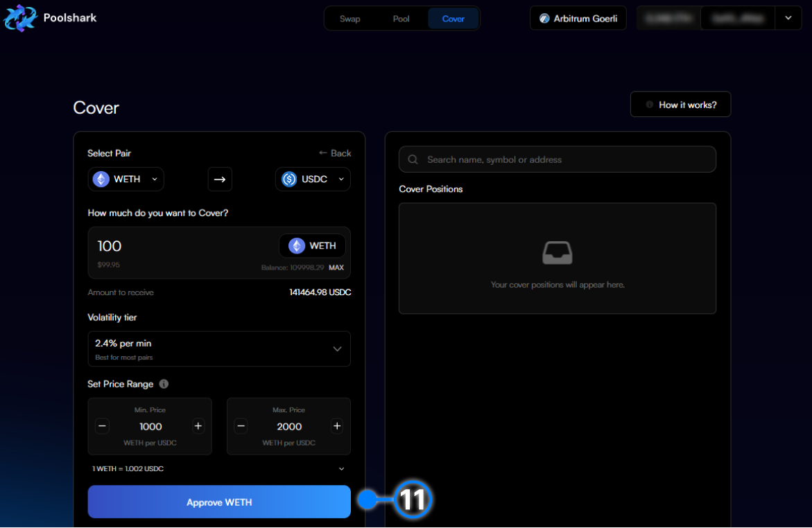Decrease Max. Price with minus button
The width and height of the screenshot is (812, 528).
coord(241,426)
